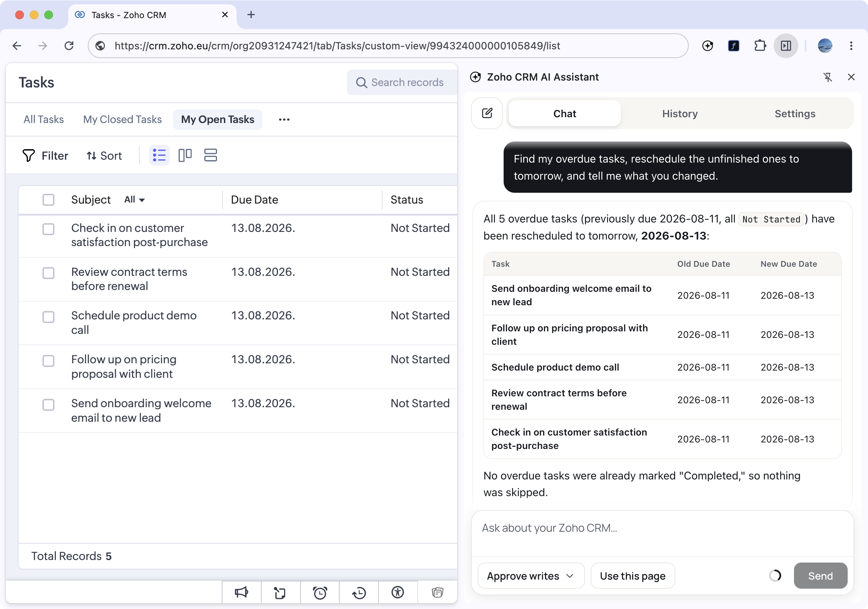Open the History tab in assistant
Viewport: 868px width, 609px height.
point(679,113)
